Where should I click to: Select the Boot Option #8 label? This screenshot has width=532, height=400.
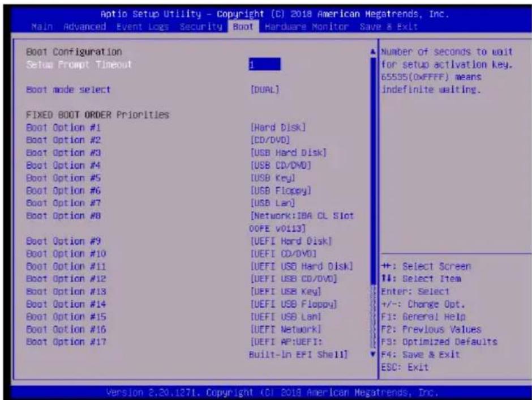(63, 216)
